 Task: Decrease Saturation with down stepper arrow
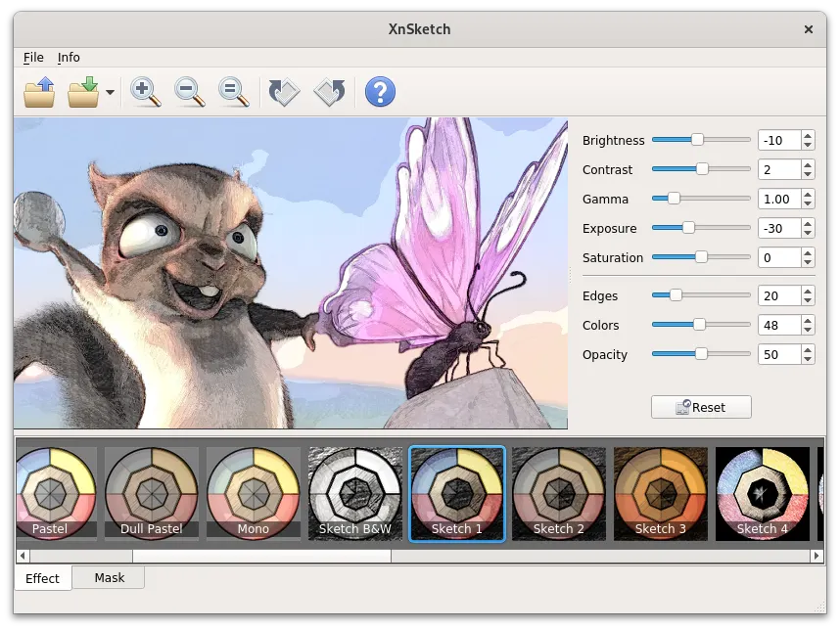[x=808, y=263]
